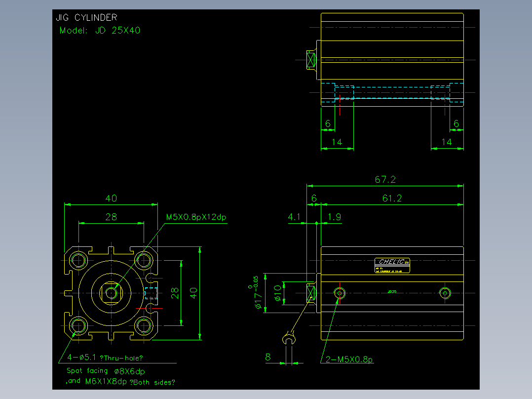Screen dimensions: 532x399
Task: Click the right 6 dimension under top view
Action: click(x=456, y=123)
